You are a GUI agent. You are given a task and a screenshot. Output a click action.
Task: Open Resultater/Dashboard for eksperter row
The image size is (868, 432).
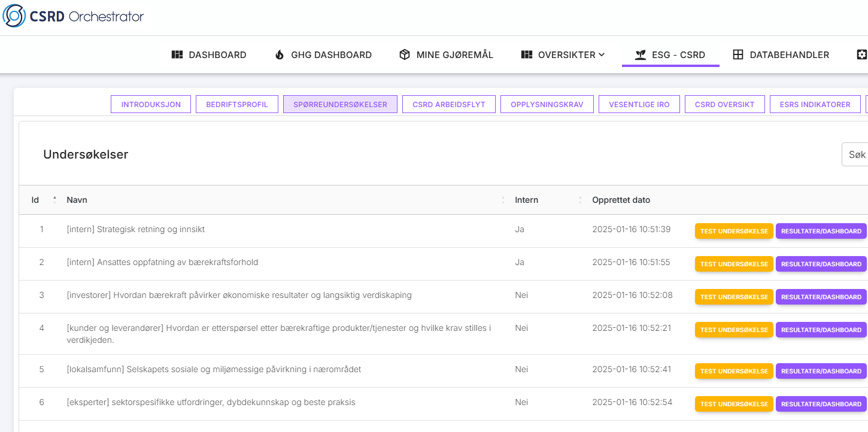[x=821, y=404]
